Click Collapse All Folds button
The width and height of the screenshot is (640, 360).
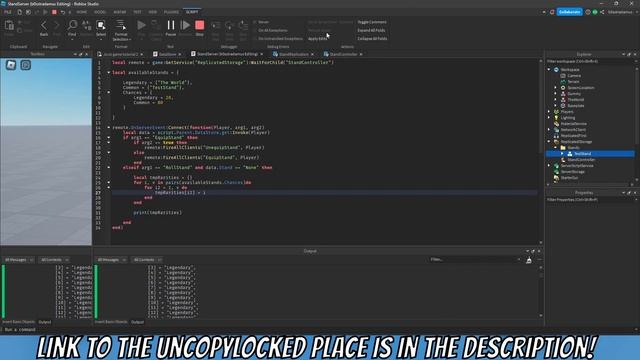coord(372,39)
